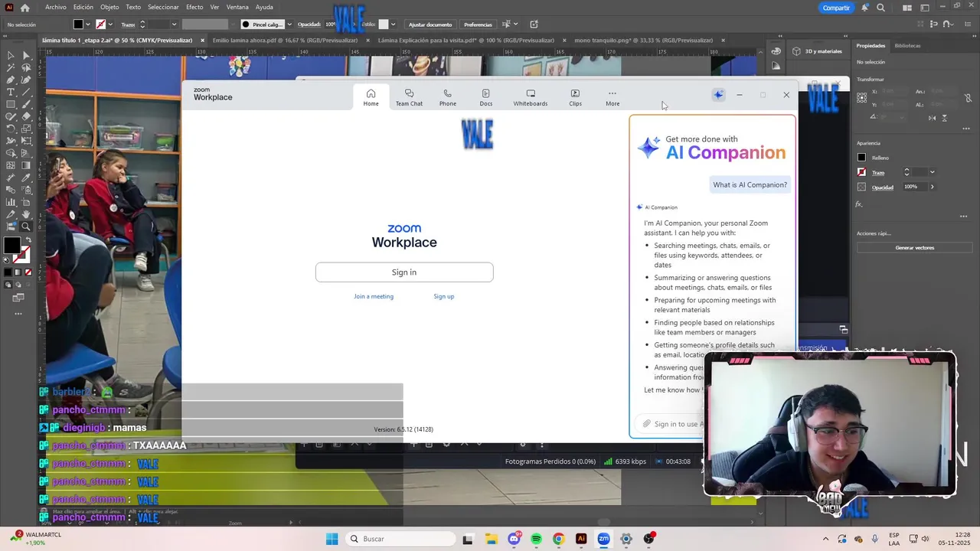The height and width of the screenshot is (551, 980).
Task: Open the Ventana menu
Action: (x=237, y=7)
